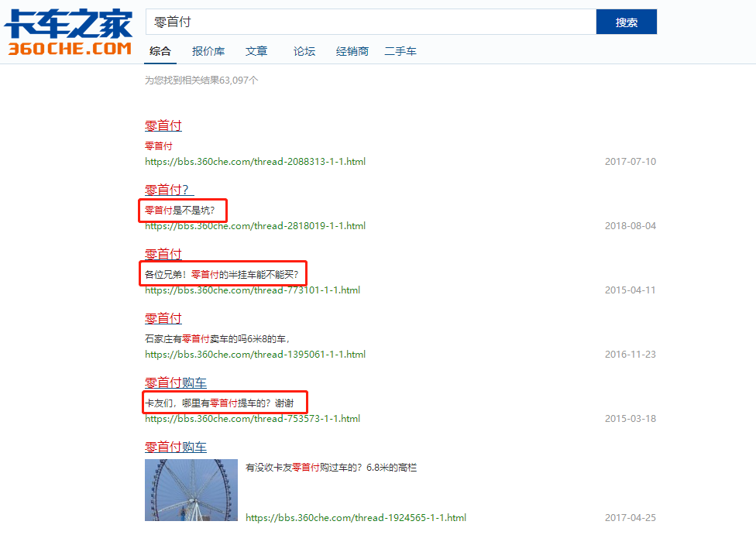Click the Ferris wheel thumbnail image
Image resolution: width=756 pixels, height=535 pixels.
pyautogui.click(x=191, y=489)
